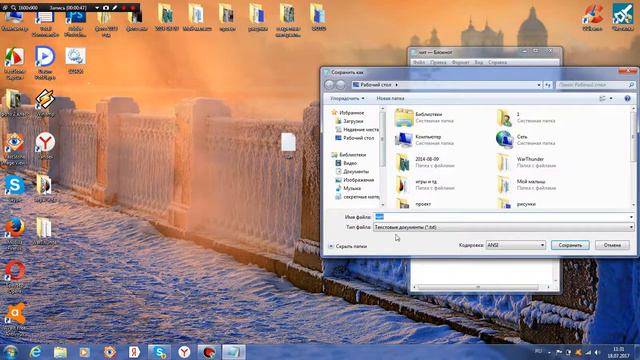
Task: Select Документы library in the navigation pane
Action: point(352,171)
